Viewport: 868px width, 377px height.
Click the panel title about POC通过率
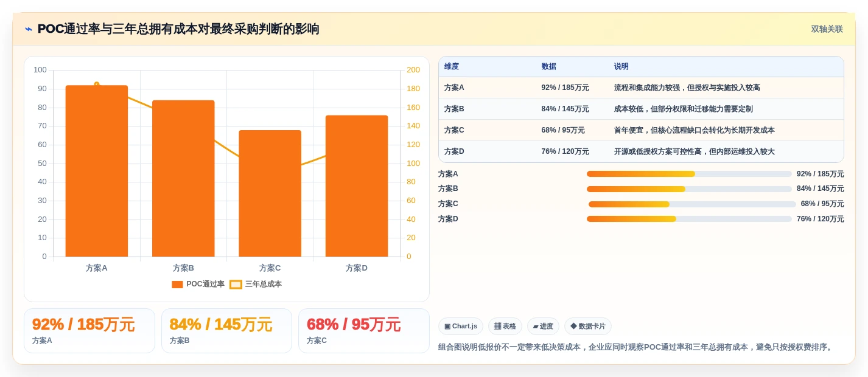(178, 29)
